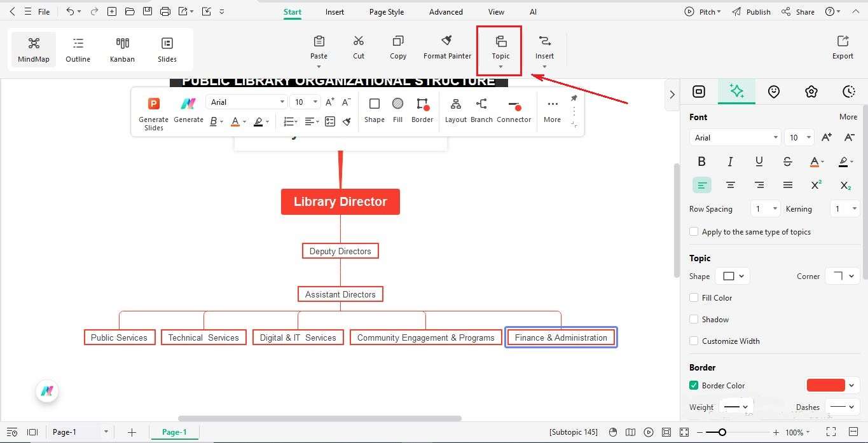Open the topic Shape dropdown
868x443 pixels.
pos(733,276)
